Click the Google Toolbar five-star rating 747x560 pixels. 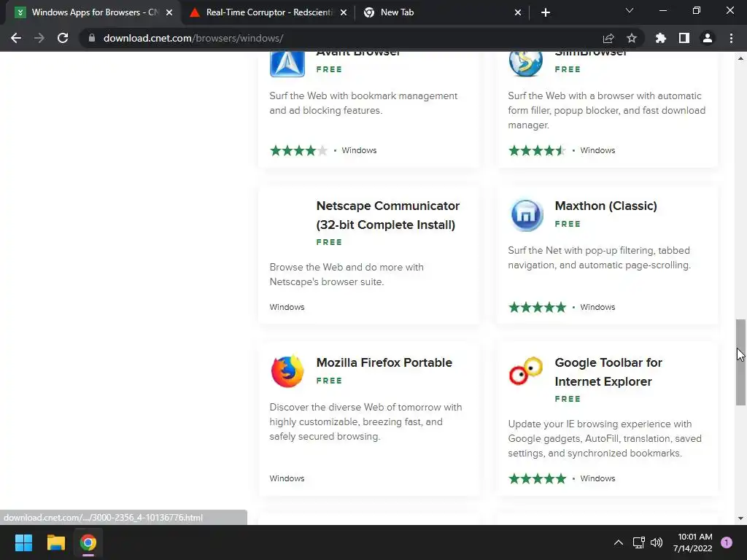(537, 478)
